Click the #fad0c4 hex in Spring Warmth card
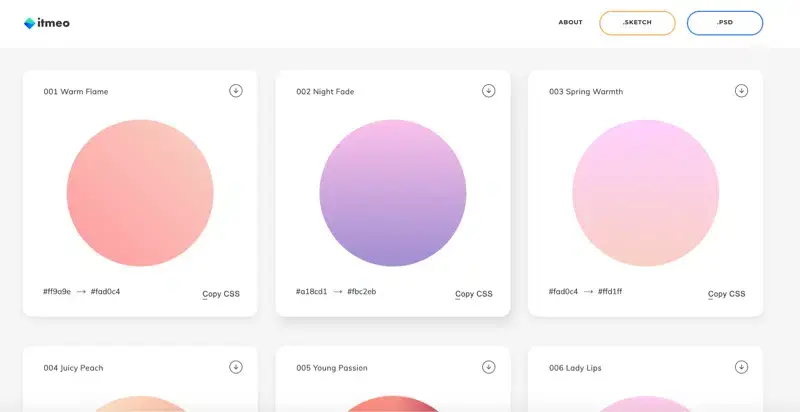The height and width of the screenshot is (412, 800). point(563,292)
